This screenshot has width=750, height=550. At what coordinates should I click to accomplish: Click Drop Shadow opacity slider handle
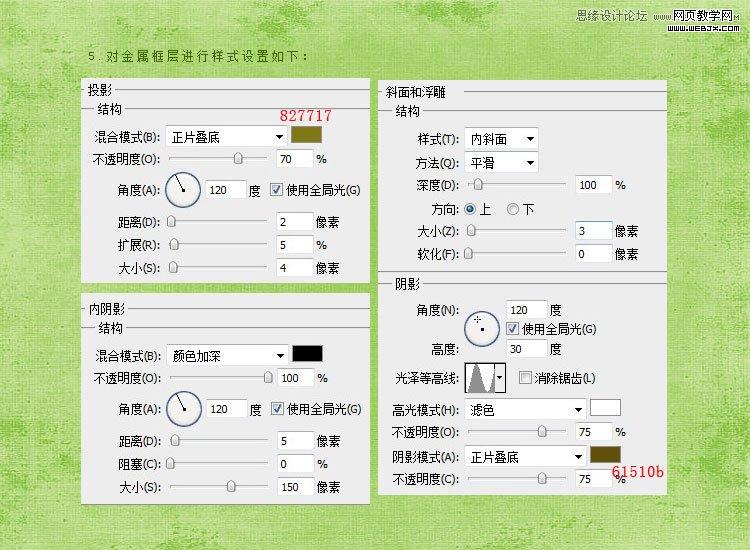[x=238, y=158]
